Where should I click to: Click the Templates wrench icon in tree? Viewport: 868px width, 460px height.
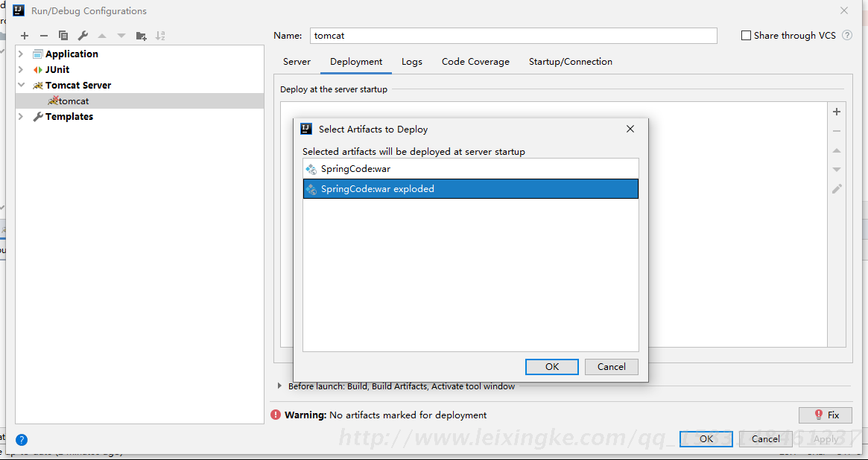38,117
